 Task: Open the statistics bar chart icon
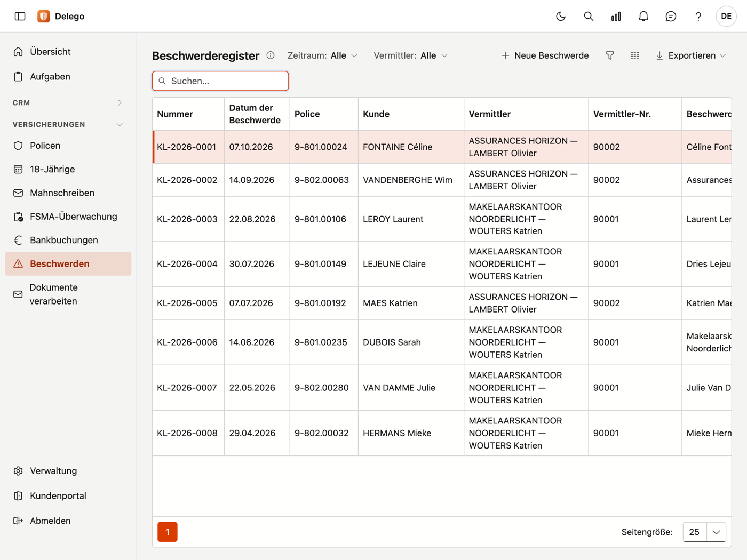pos(616,16)
